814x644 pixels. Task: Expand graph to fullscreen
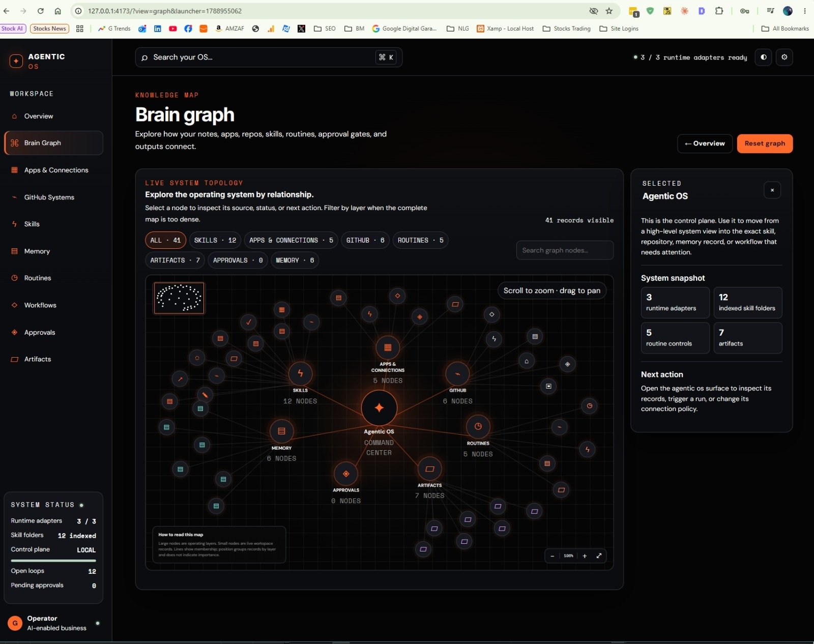click(599, 556)
